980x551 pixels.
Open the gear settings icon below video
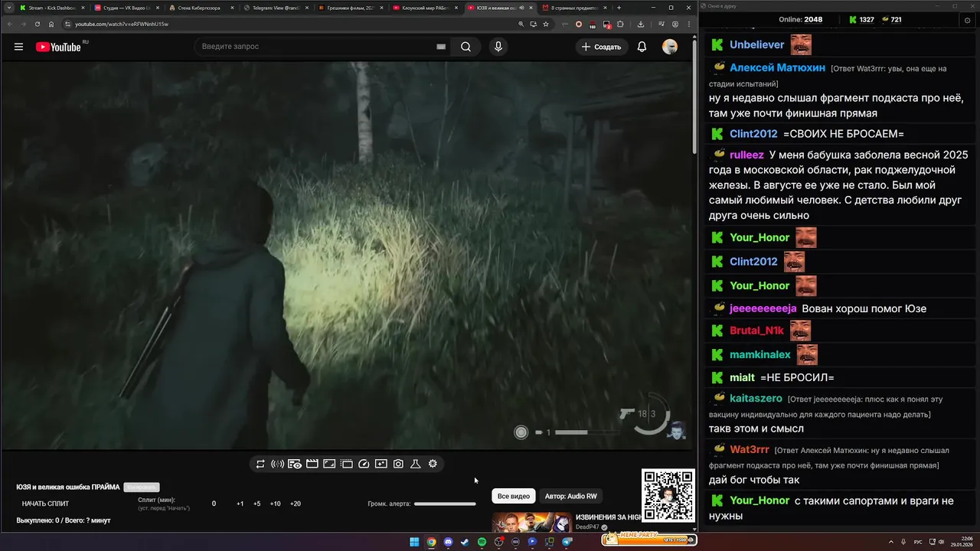point(433,464)
